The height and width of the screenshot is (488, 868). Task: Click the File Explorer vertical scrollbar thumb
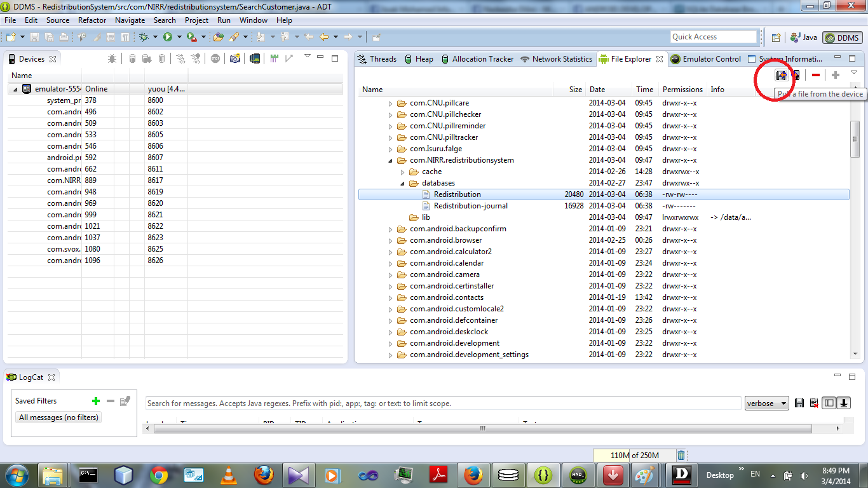[x=855, y=138]
